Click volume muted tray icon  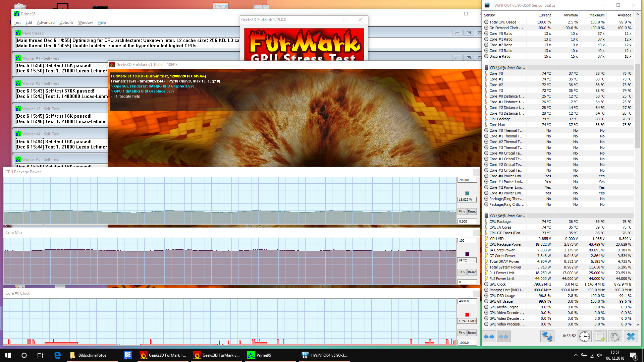600,355
